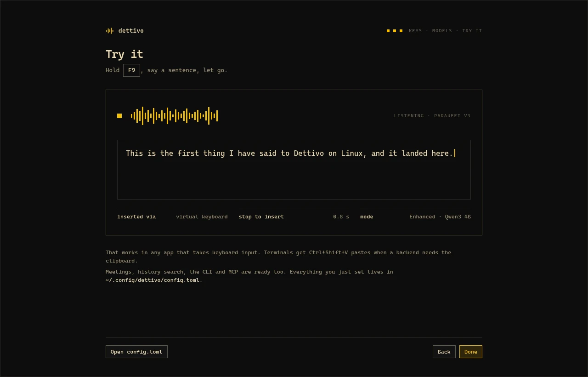Viewport: 588px width, 377px height.
Task: Click the 'inserted via' label
Action: [x=136, y=217]
